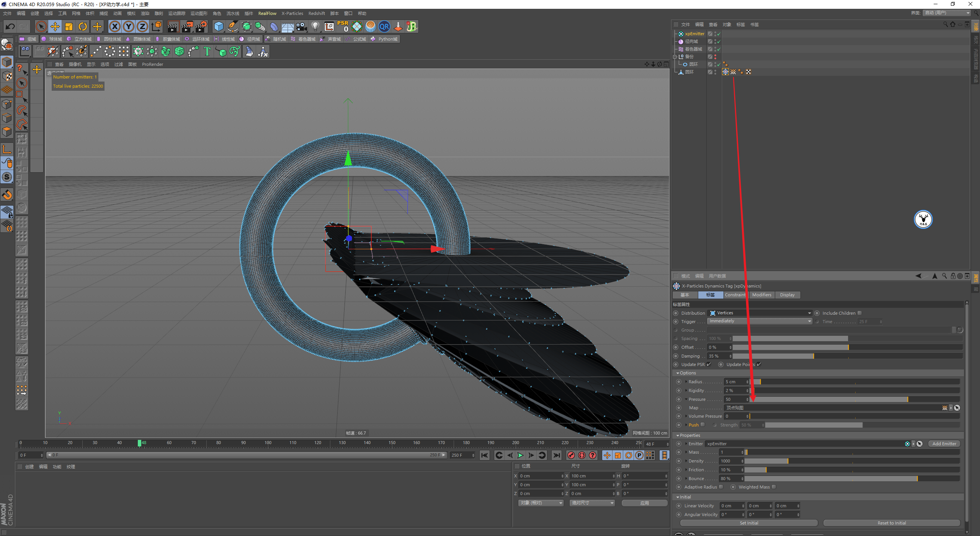Image resolution: width=980 pixels, height=536 pixels.
Task: Open the Trigger Immediately dropdown
Action: (x=759, y=321)
